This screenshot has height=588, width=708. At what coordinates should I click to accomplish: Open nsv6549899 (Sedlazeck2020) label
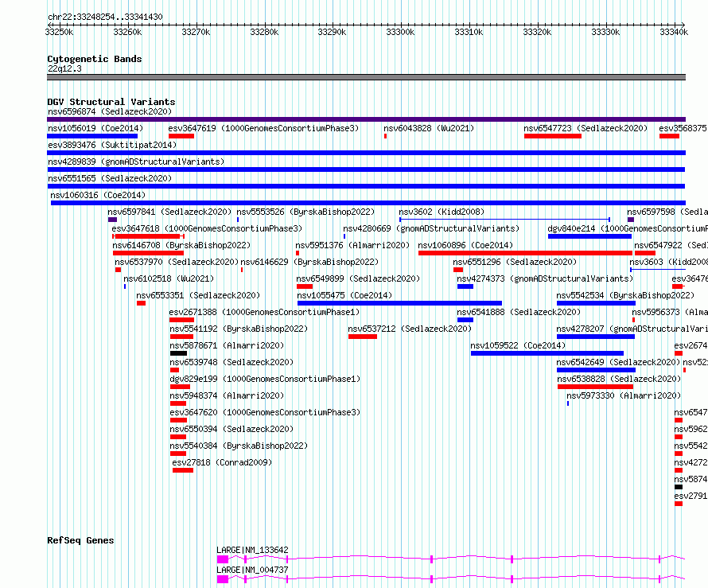pyautogui.click(x=358, y=278)
